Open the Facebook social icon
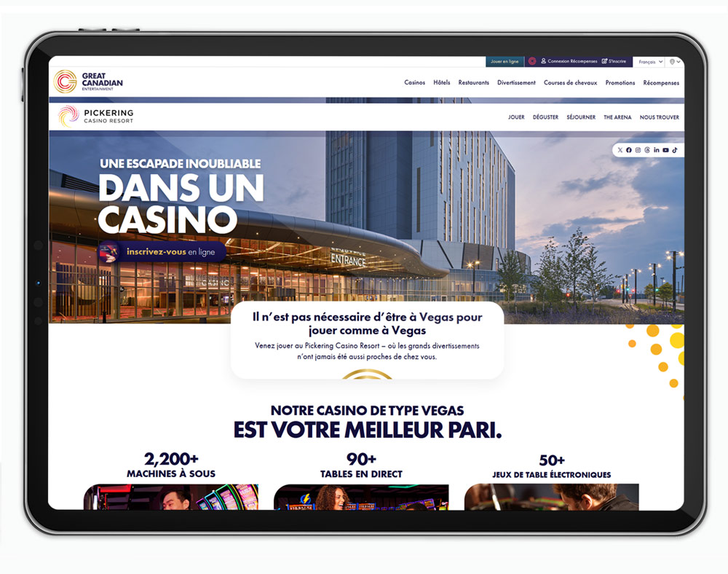The image size is (728, 574). (629, 150)
